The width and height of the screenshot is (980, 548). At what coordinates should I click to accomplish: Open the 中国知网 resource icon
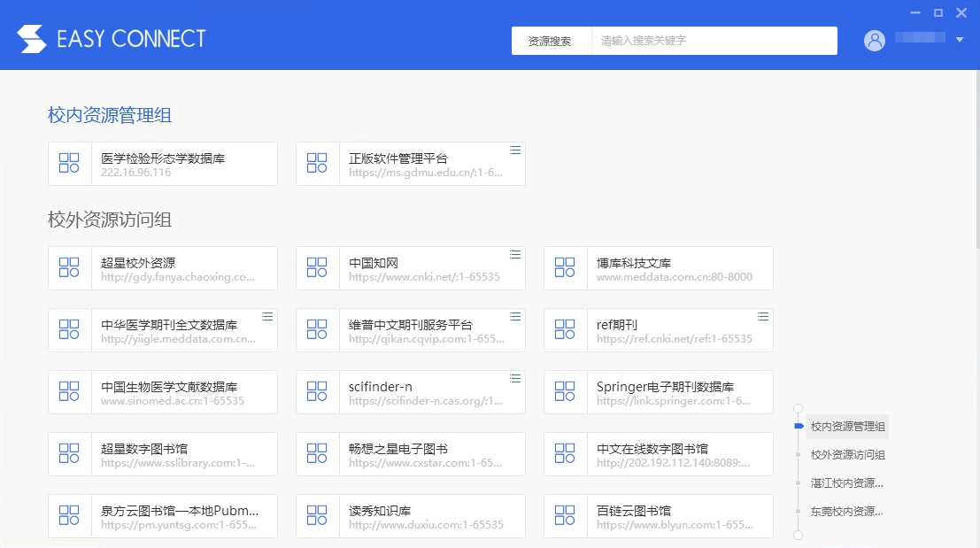317,267
